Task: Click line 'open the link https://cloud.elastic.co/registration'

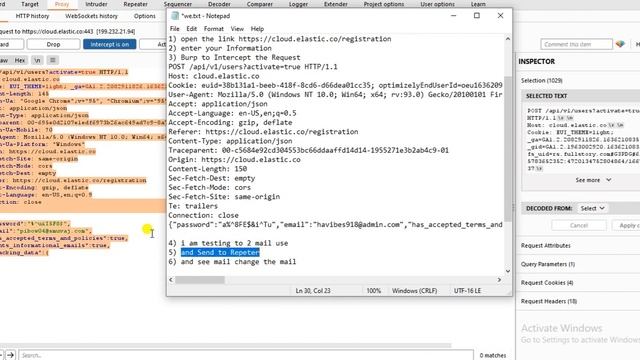Action: click(x=286, y=39)
